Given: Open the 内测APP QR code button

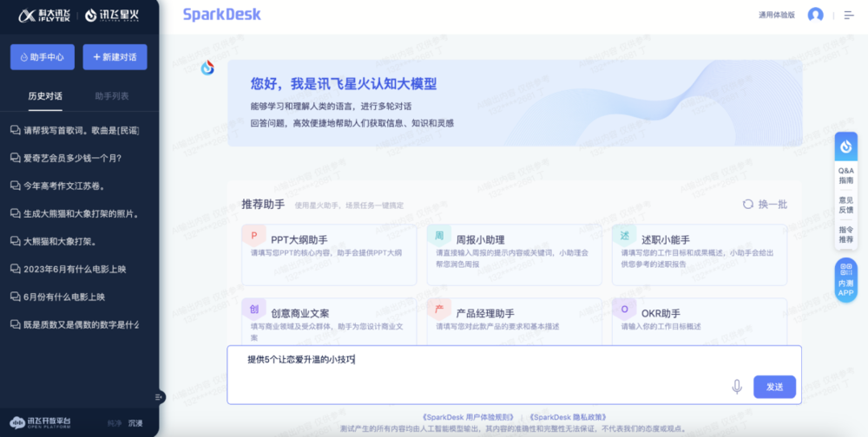Looking at the screenshot, I should (x=845, y=280).
